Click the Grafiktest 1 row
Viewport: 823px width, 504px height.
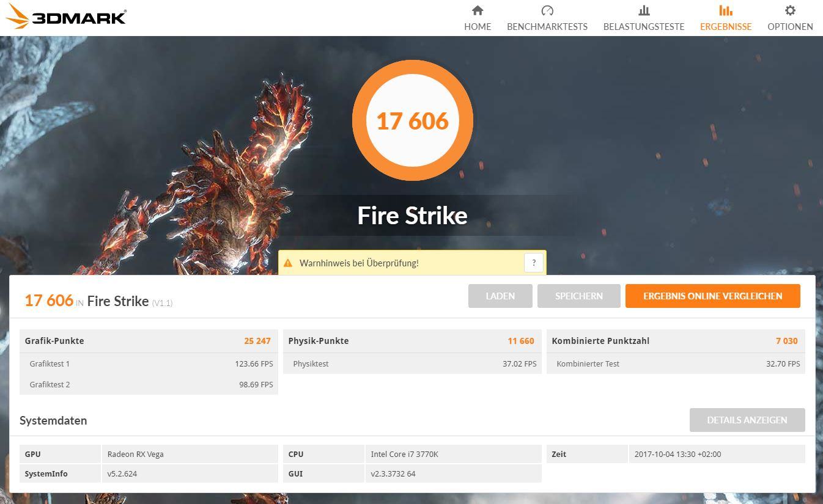(x=149, y=363)
